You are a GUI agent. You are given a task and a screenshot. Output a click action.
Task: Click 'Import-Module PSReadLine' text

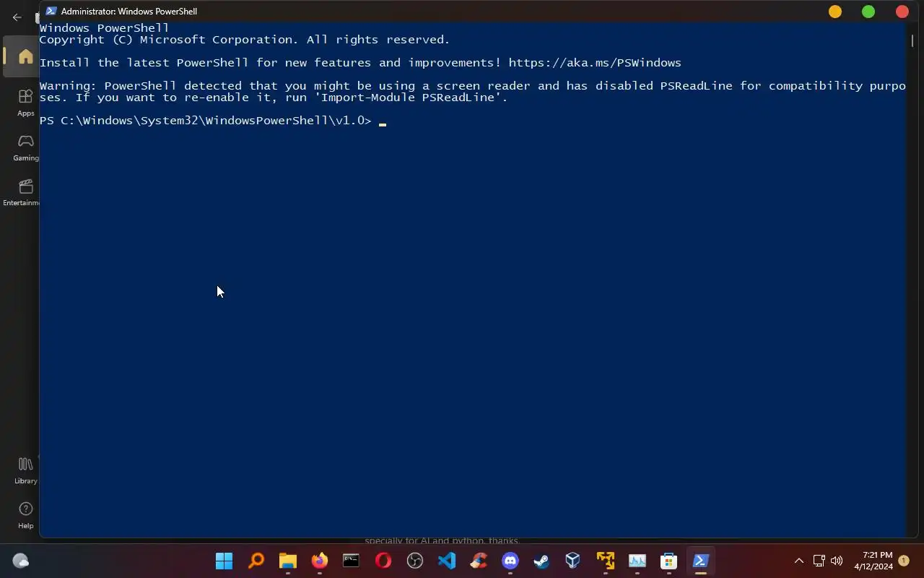[x=410, y=98]
